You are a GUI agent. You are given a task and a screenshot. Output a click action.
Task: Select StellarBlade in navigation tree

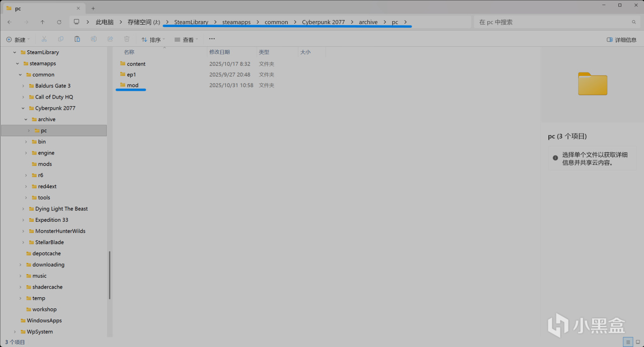click(49, 242)
